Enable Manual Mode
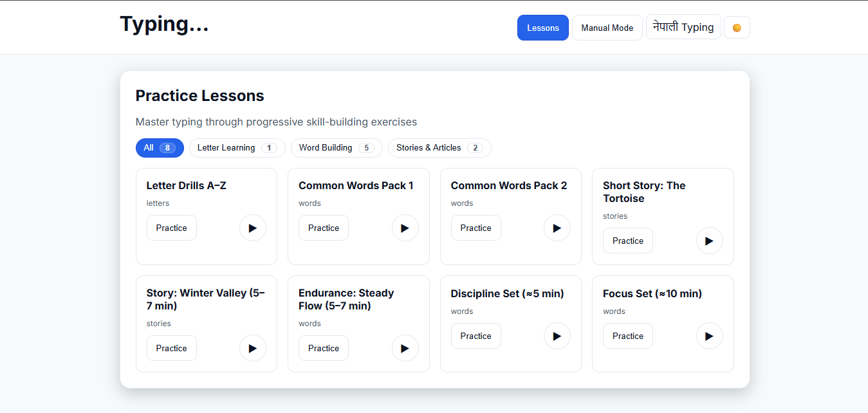The width and height of the screenshot is (868, 413). click(x=607, y=28)
